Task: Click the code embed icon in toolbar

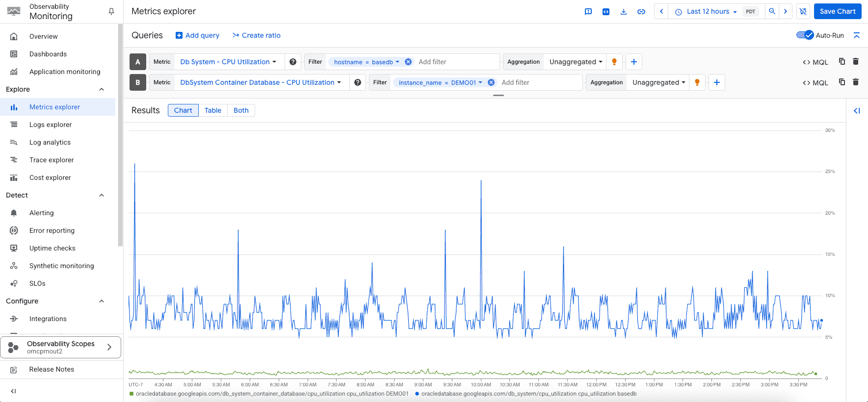Action: coord(606,11)
